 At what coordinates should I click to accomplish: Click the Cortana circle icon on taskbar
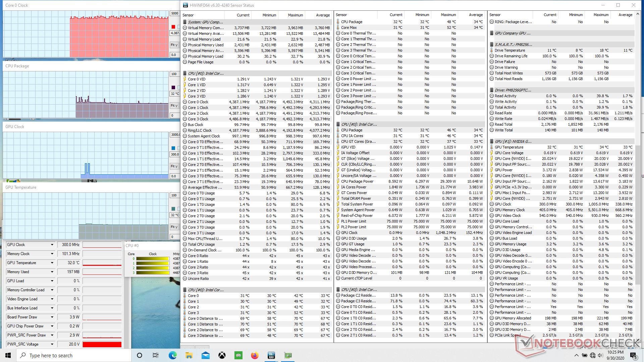(x=140, y=355)
